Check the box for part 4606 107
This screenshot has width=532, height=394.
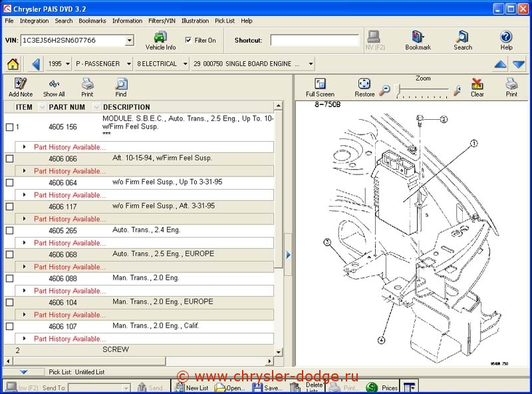coord(10,326)
